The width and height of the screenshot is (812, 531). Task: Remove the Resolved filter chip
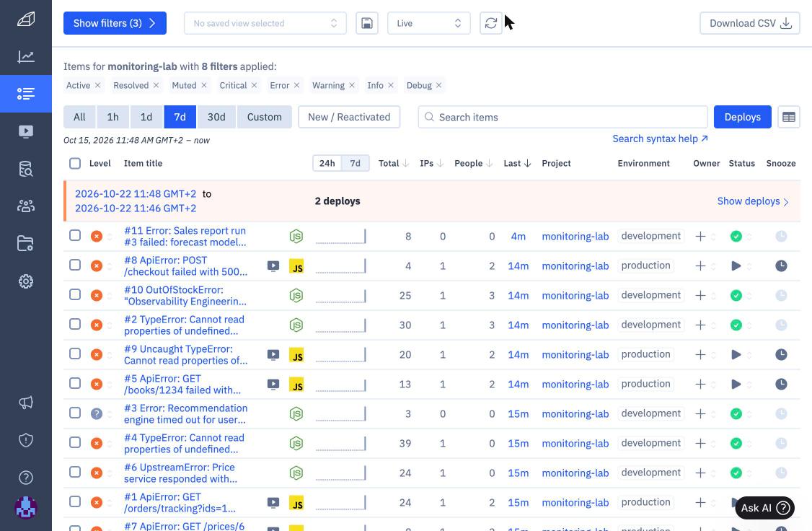[x=156, y=85]
